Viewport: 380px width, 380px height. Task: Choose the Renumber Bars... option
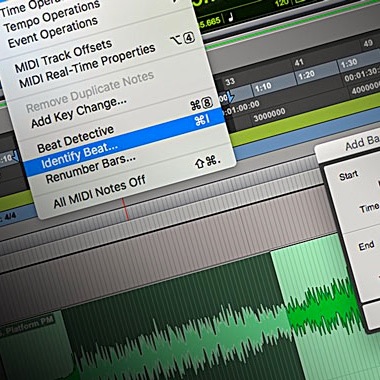click(91, 169)
